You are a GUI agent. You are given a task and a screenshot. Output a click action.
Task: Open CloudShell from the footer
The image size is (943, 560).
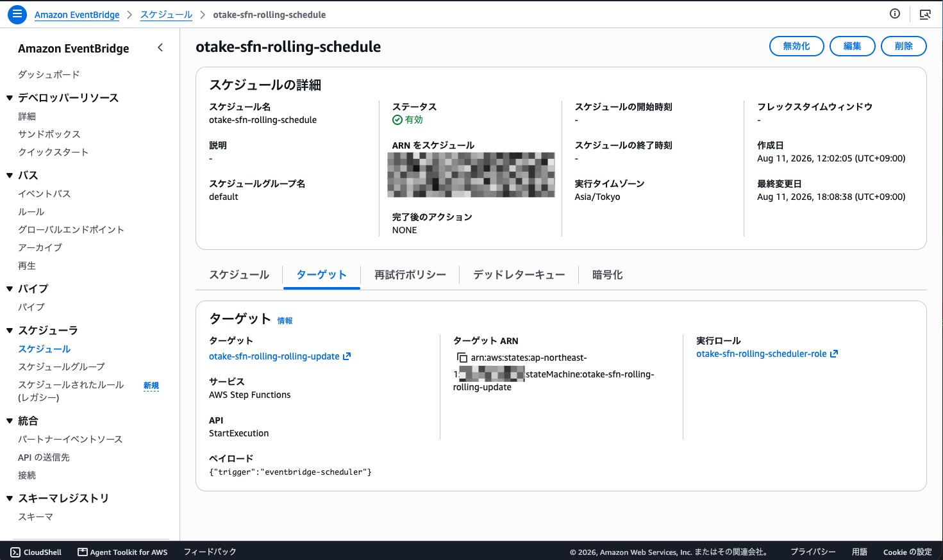pyautogui.click(x=36, y=552)
